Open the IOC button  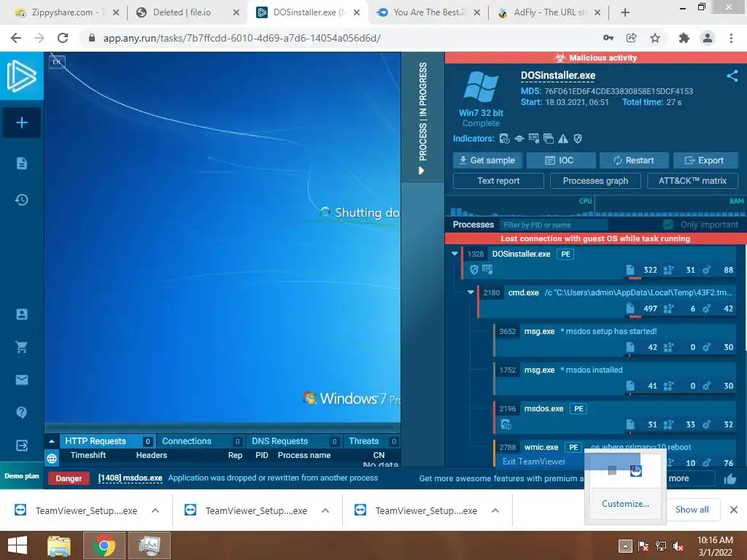[x=561, y=160]
